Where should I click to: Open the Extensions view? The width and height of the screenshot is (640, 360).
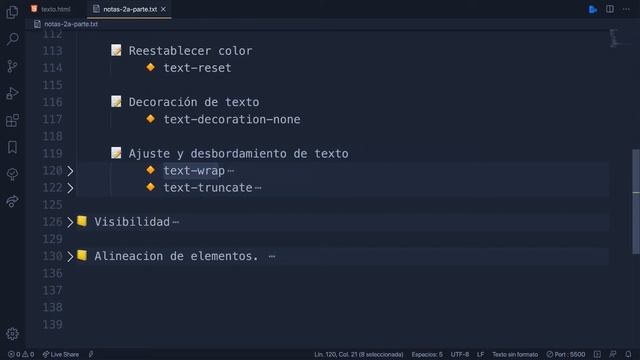click(12, 120)
